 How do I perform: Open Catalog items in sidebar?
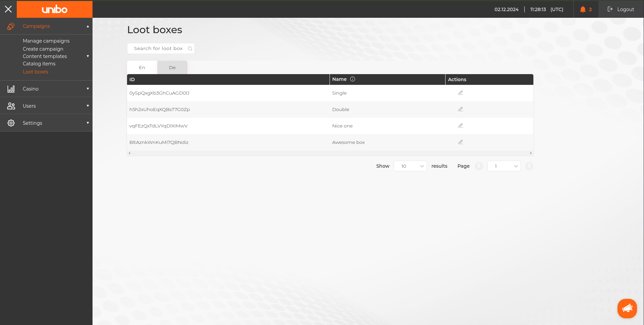[x=39, y=64]
